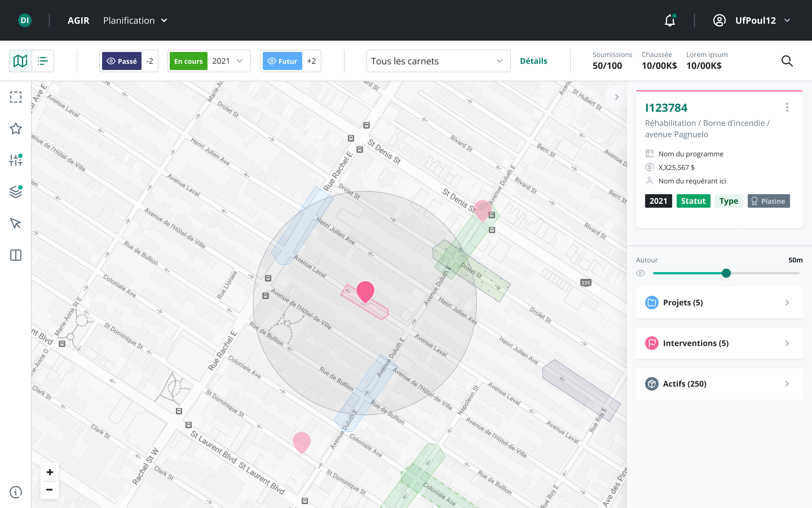Image resolution: width=812 pixels, height=508 pixels.
Task: Select the pink pin near St Denis St
Action: pyautogui.click(x=482, y=211)
